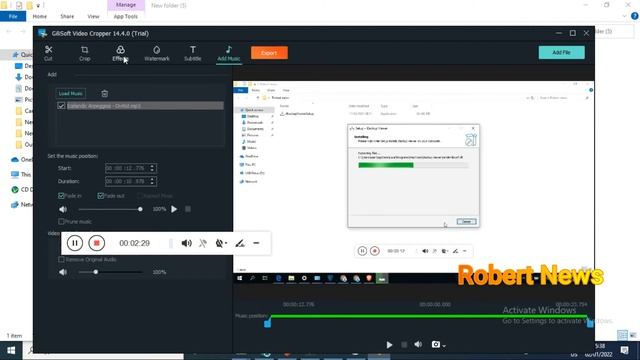Enable Remove Original Audio checkbox
This screenshot has width=640, height=360.
click(61, 260)
